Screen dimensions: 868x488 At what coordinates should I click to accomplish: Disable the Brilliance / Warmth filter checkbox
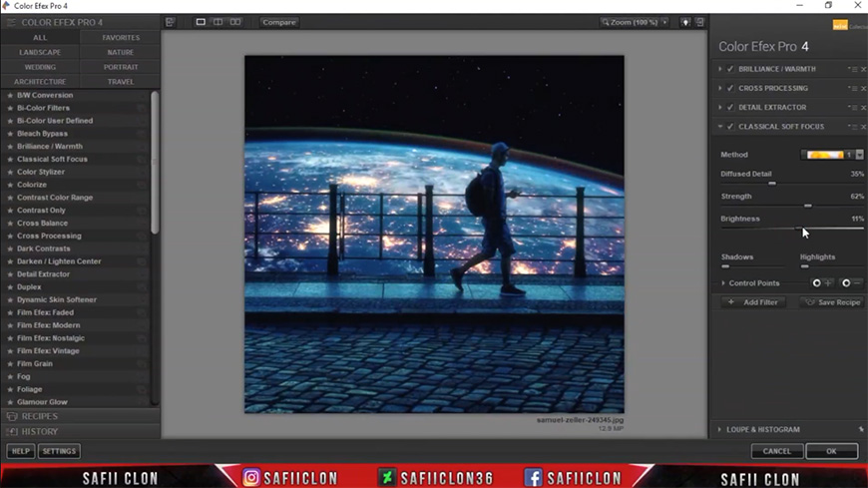pos(730,69)
